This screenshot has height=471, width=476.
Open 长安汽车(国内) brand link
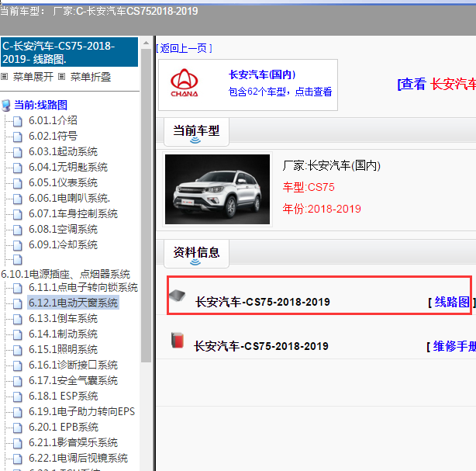click(262, 74)
